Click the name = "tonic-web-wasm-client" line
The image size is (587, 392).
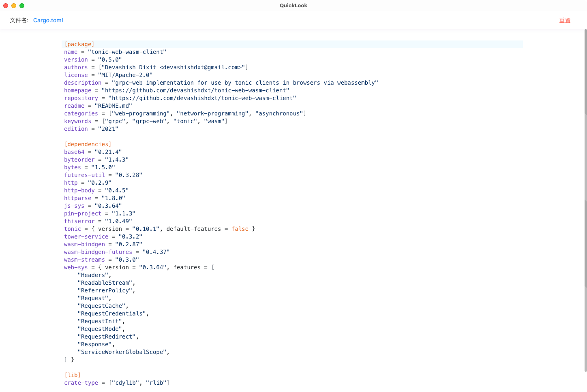point(115,52)
